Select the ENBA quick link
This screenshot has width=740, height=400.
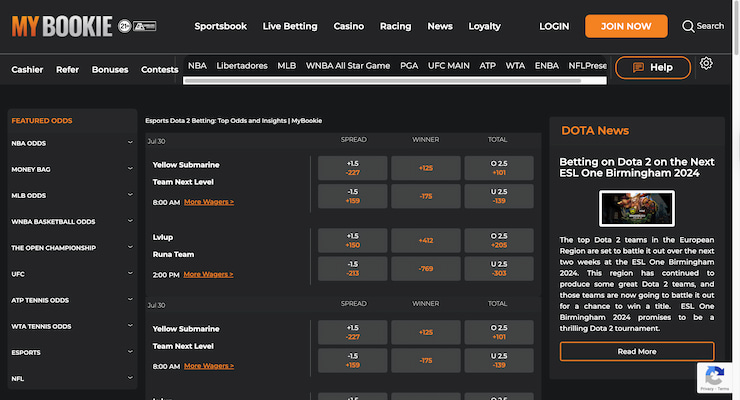pyautogui.click(x=547, y=66)
